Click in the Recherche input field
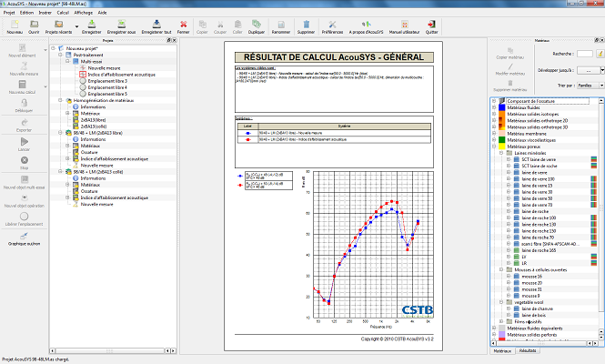 click(585, 54)
